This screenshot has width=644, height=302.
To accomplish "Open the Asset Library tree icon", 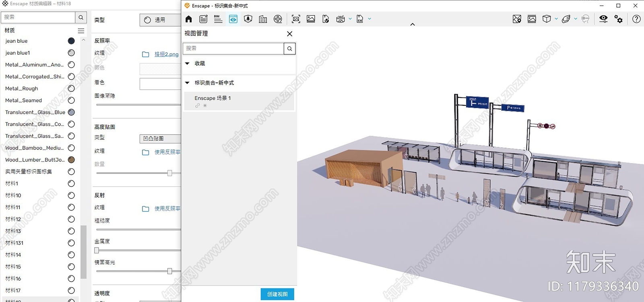I will pyautogui.click(x=248, y=19).
